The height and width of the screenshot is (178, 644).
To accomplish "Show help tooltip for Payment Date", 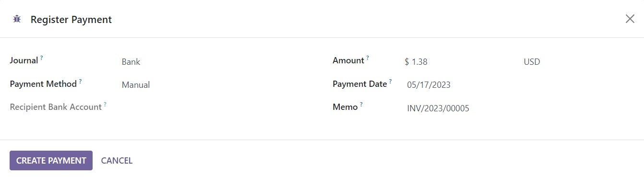I will pos(391,81).
